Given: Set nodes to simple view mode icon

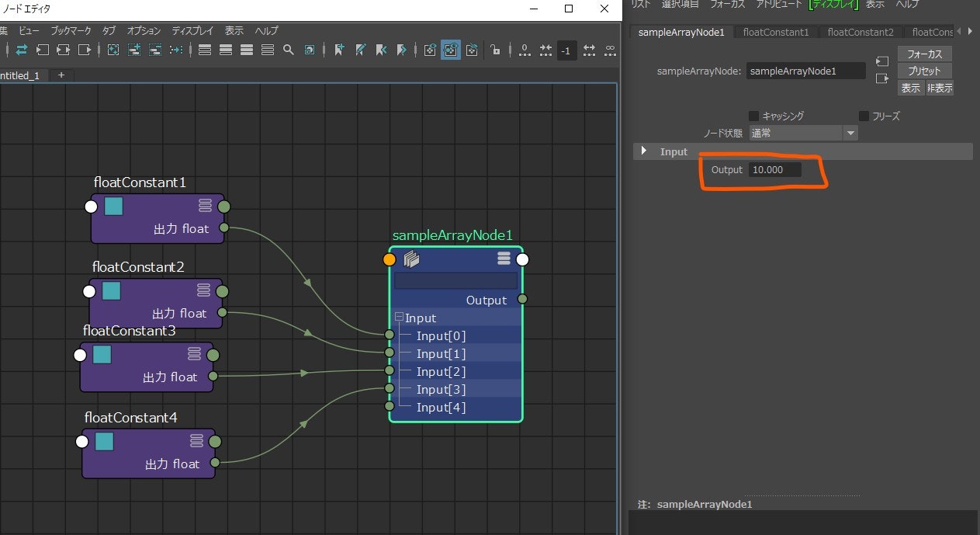Looking at the screenshot, I should (205, 50).
